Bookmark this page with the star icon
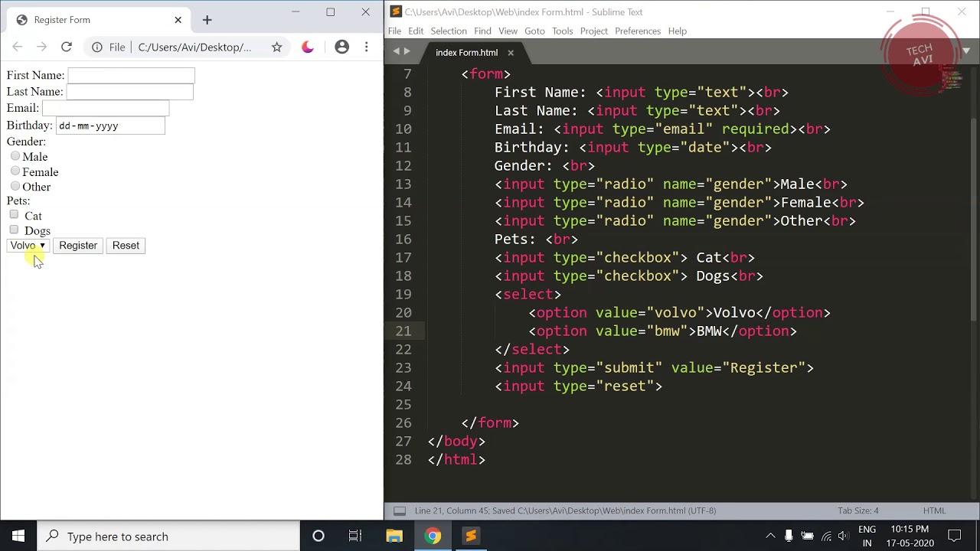 coord(276,47)
